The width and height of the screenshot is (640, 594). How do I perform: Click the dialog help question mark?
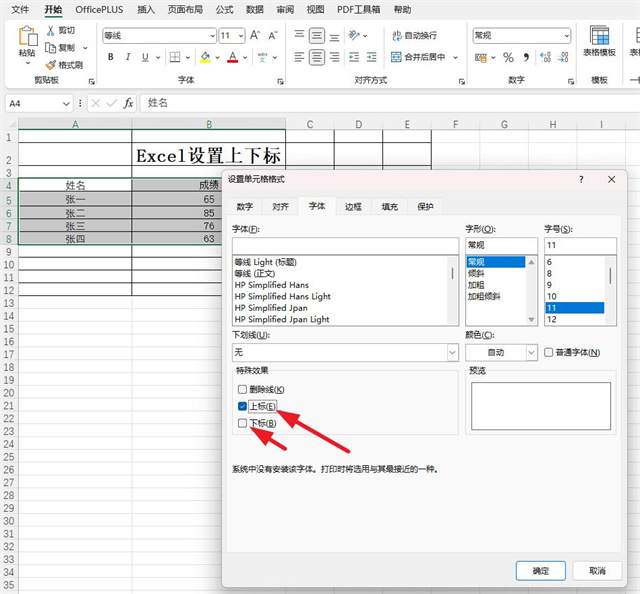pos(581,180)
